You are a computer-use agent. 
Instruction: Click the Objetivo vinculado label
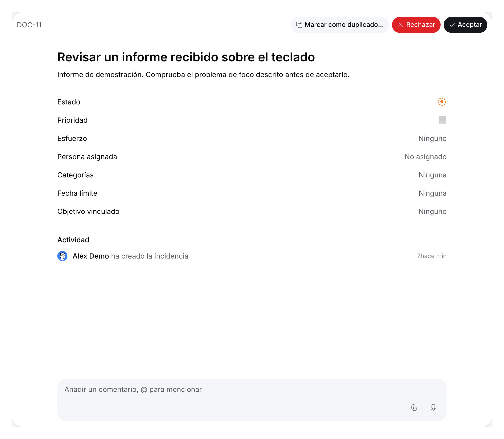pyautogui.click(x=88, y=211)
